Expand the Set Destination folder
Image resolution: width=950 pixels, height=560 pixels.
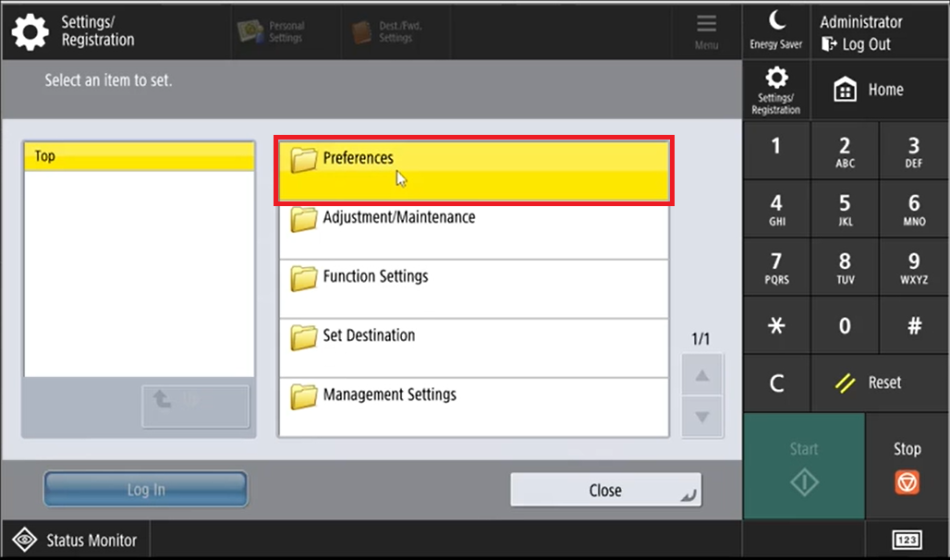pos(473,347)
